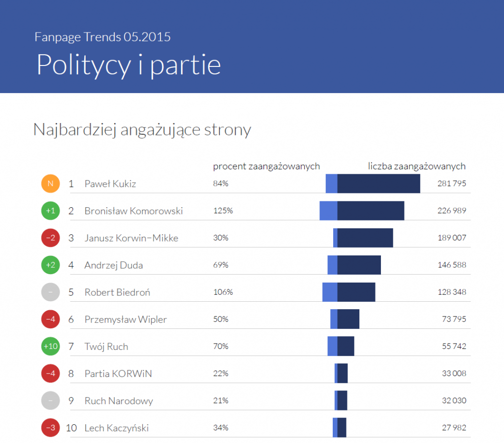Open the Paweł Kukiz page name
The height and width of the screenshot is (443, 504).
(x=110, y=184)
